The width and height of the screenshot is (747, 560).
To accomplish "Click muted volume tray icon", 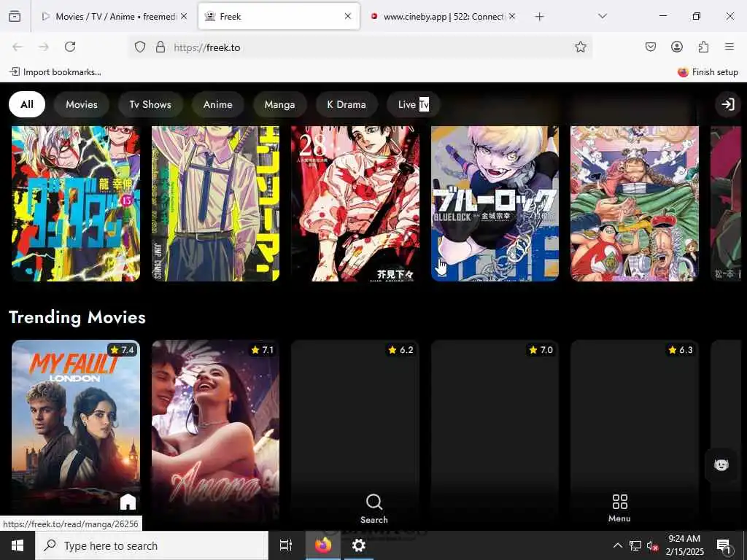I will [x=652, y=545].
